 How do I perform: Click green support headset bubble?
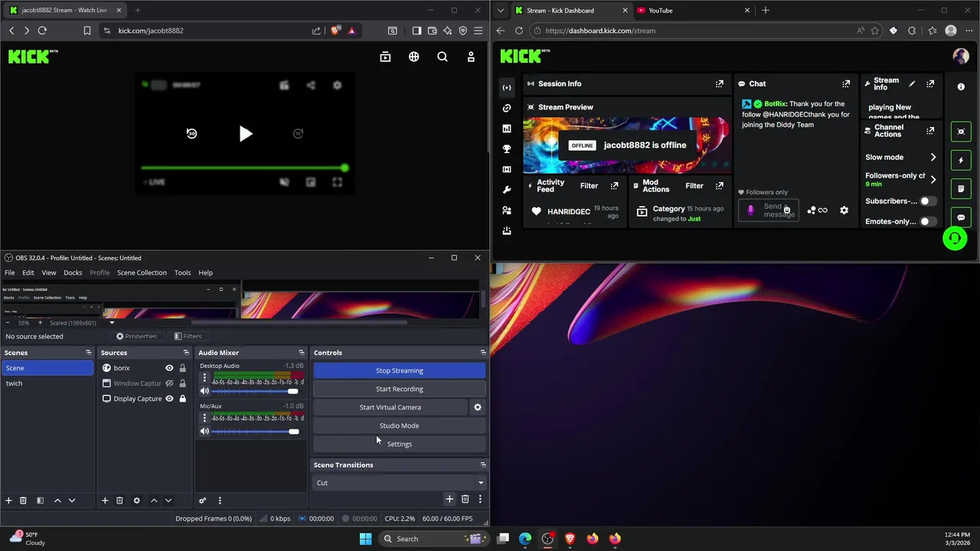(x=954, y=238)
